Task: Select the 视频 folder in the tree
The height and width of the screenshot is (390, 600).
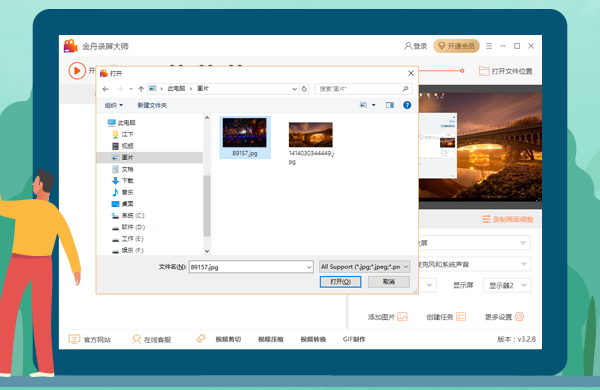Action: 123,146
